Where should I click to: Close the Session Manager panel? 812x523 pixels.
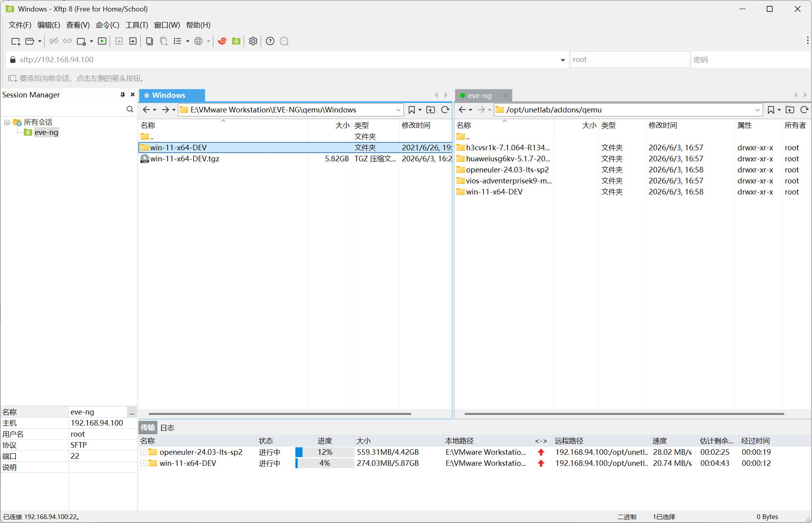pyautogui.click(x=133, y=95)
